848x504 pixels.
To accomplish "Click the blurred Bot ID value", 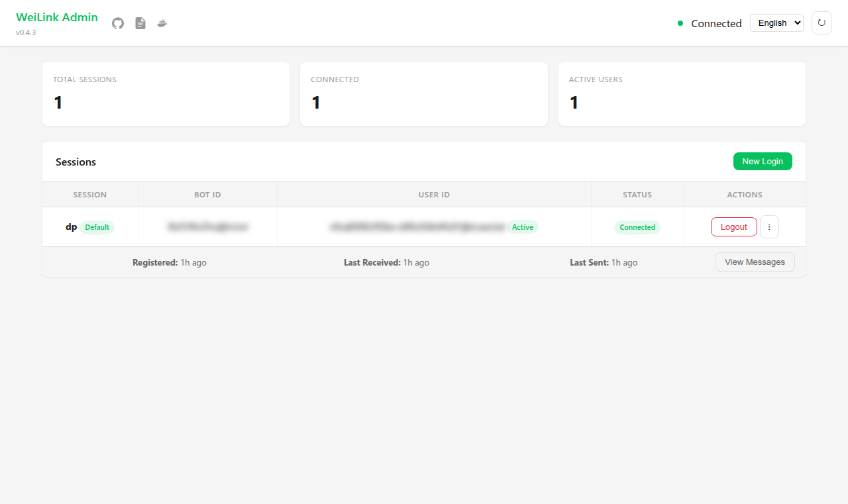I will (x=207, y=227).
